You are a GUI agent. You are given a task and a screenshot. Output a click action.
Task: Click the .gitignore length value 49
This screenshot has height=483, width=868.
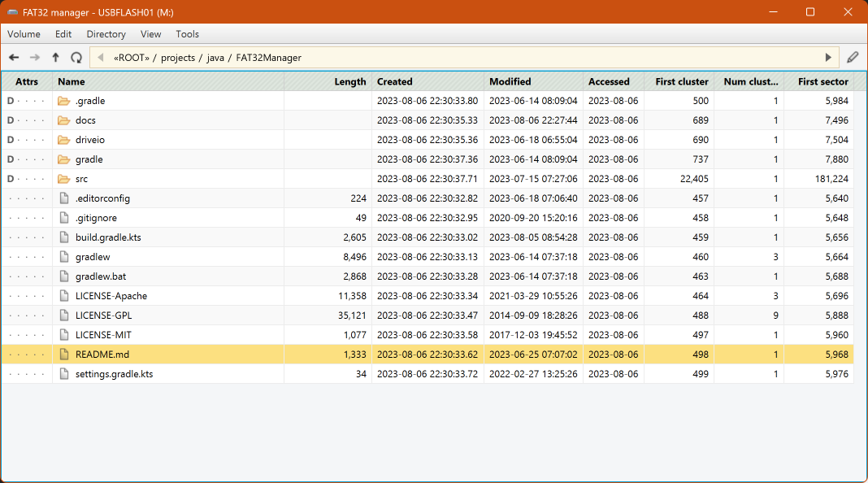pyautogui.click(x=361, y=218)
